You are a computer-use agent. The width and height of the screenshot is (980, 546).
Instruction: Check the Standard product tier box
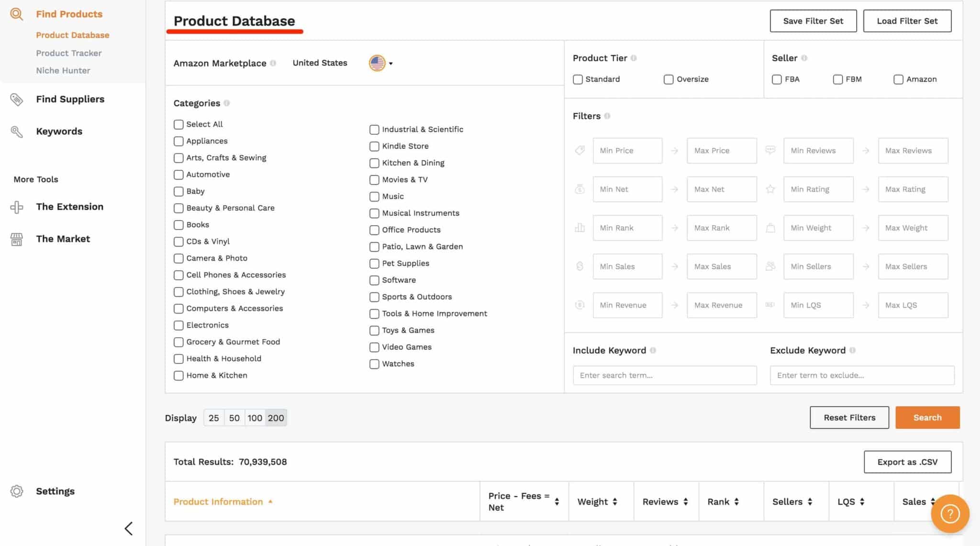(x=578, y=79)
